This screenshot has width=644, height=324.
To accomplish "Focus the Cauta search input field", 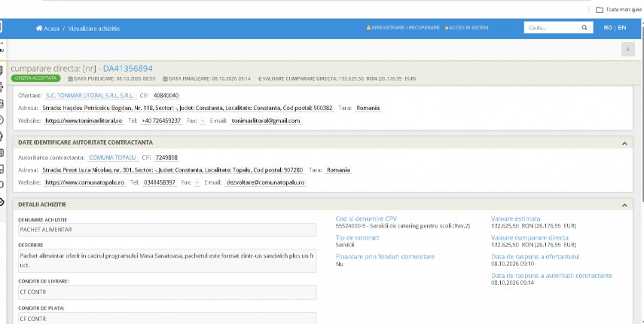I will click(x=551, y=28).
